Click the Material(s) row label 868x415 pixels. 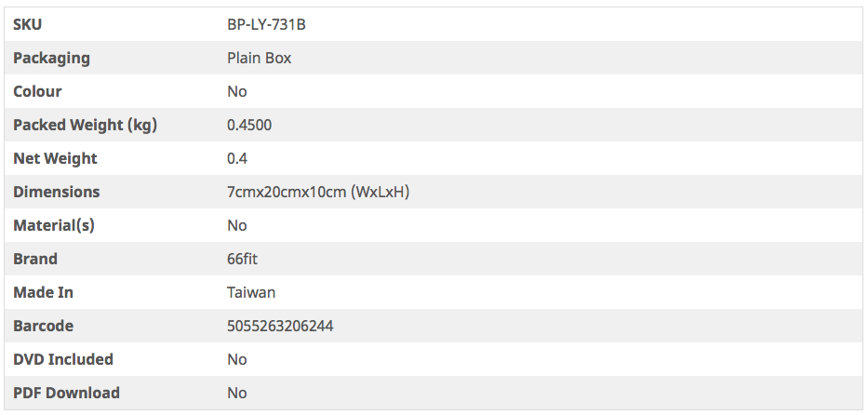pyautogui.click(x=54, y=225)
